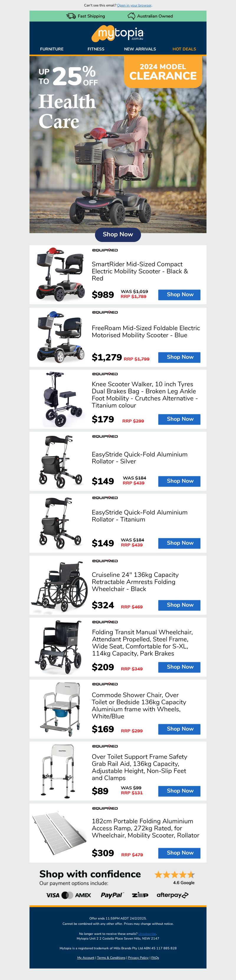Click the Afterpay logo
This screenshot has width=236, height=980.
pos(173,895)
